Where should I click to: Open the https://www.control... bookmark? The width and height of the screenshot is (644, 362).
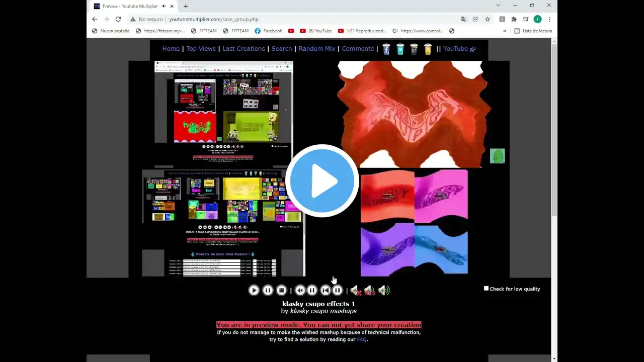[418, 31]
